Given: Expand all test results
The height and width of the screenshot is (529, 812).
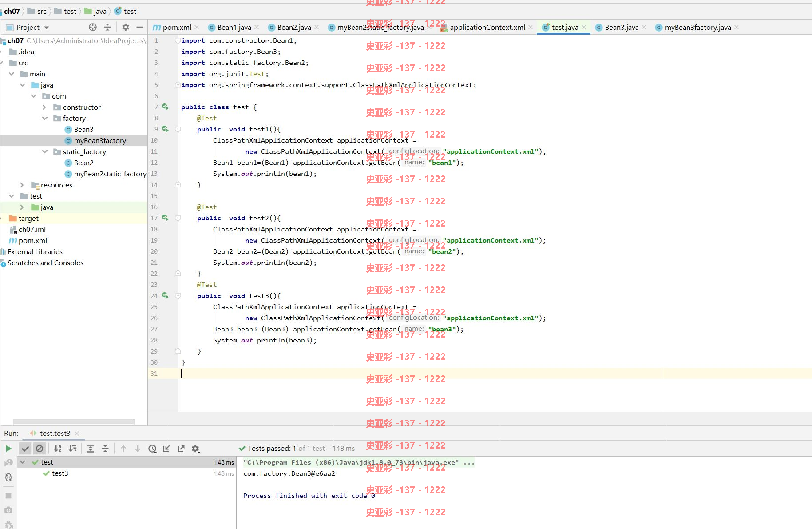Looking at the screenshot, I should (x=91, y=449).
